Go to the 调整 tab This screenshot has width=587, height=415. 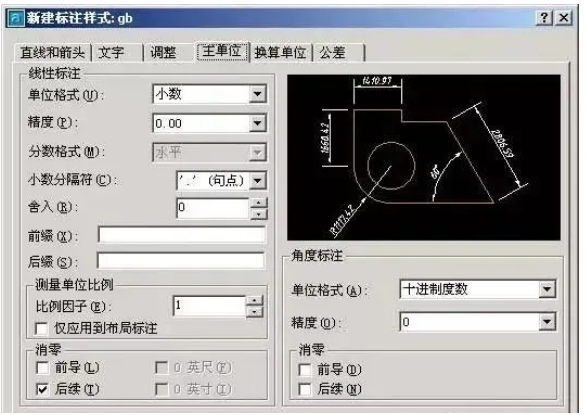click(x=168, y=52)
